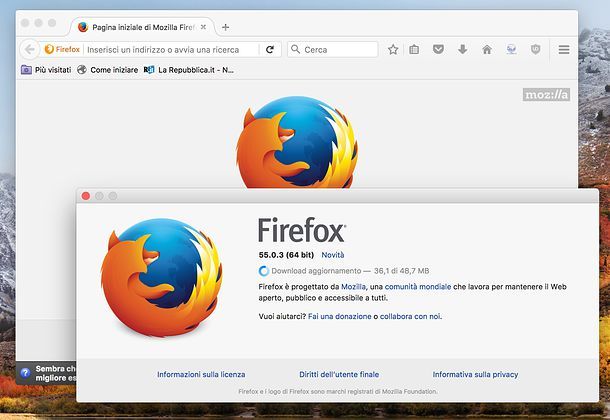Open the Novità link in About dialog
The width and height of the screenshot is (610, 420).
pyautogui.click(x=333, y=255)
